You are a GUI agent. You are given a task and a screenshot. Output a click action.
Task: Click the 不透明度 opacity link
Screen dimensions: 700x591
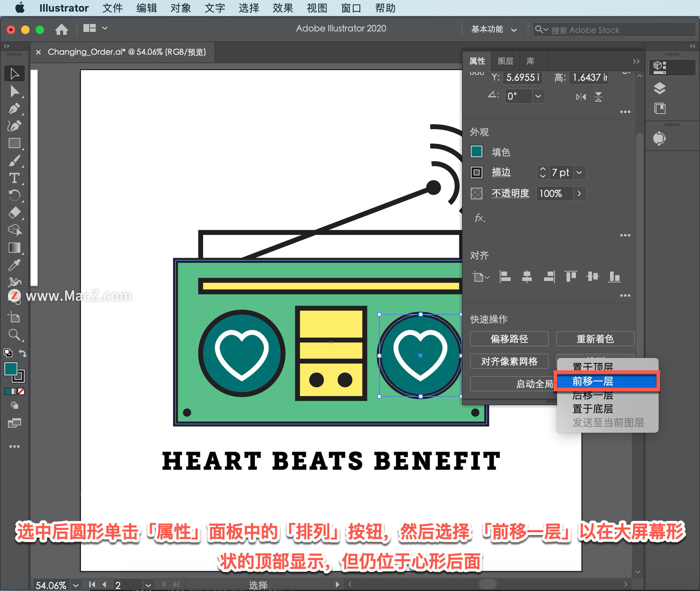point(510,193)
